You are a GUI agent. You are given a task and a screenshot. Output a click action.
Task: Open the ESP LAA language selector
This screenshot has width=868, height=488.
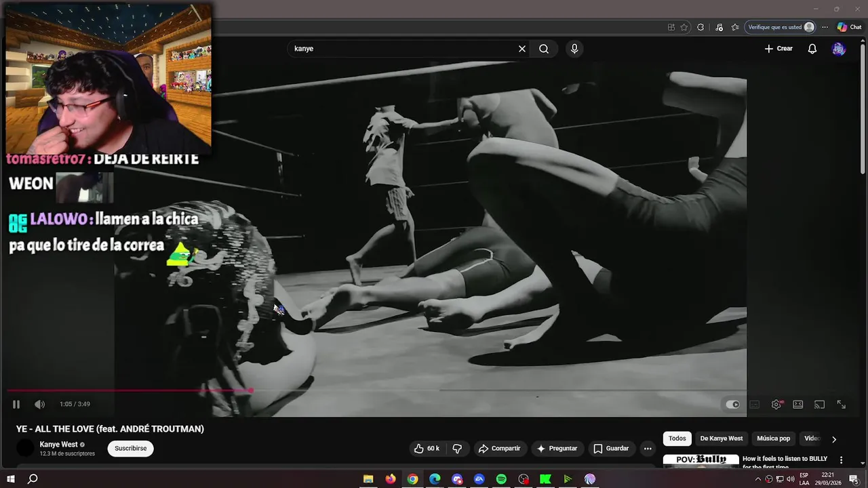804,479
